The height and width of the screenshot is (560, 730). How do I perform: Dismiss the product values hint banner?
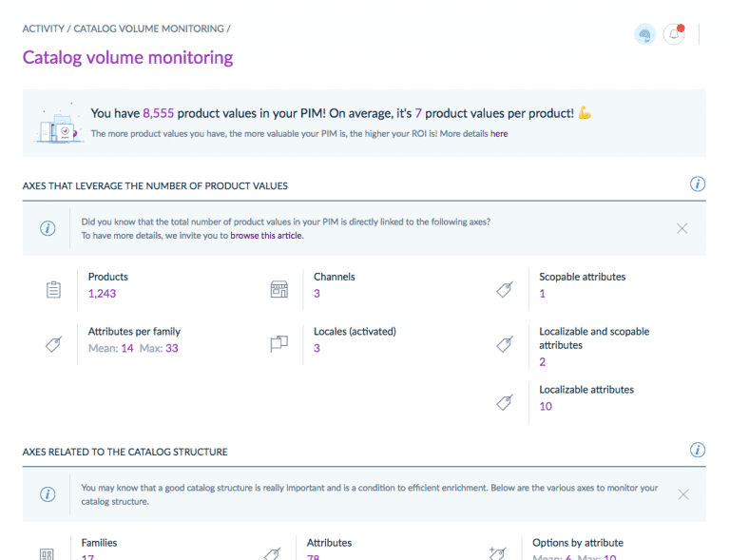pyautogui.click(x=682, y=228)
